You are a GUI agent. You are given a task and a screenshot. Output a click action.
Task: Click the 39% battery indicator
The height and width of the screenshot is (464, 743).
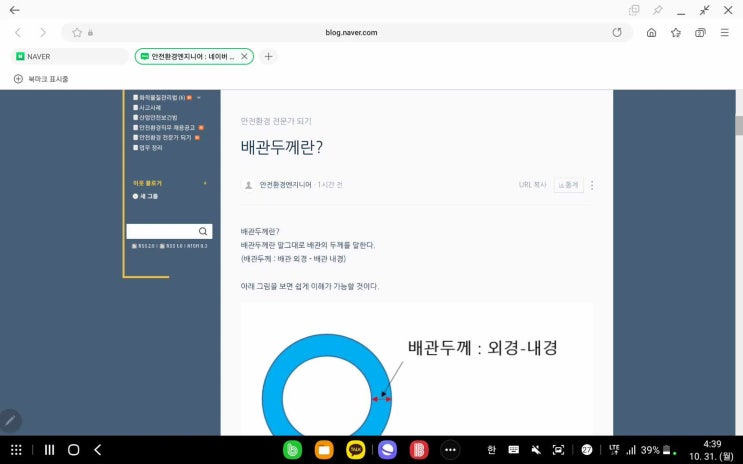[655, 450]
